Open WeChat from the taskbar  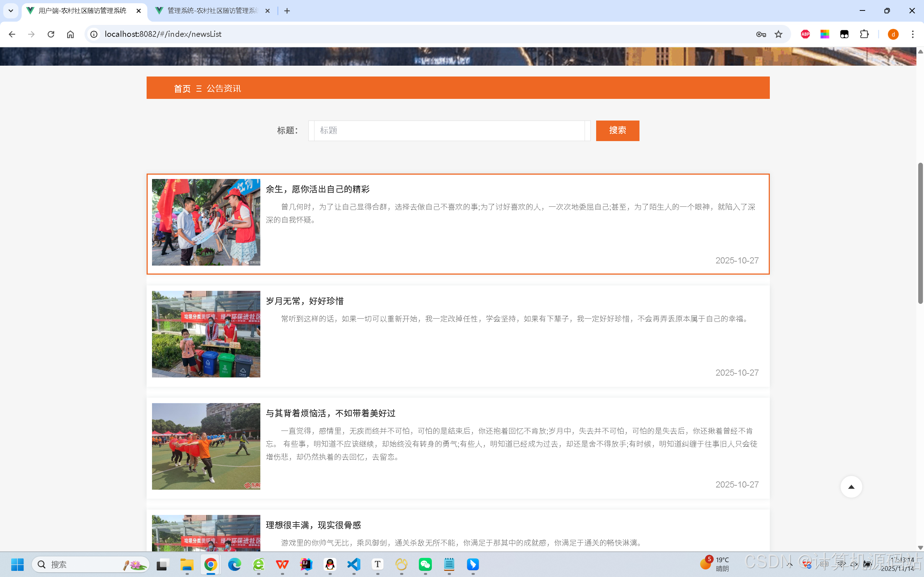(x=425, y=564)
